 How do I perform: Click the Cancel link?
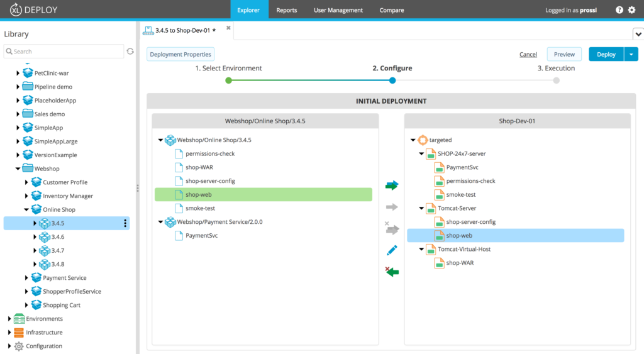[528, 55]
